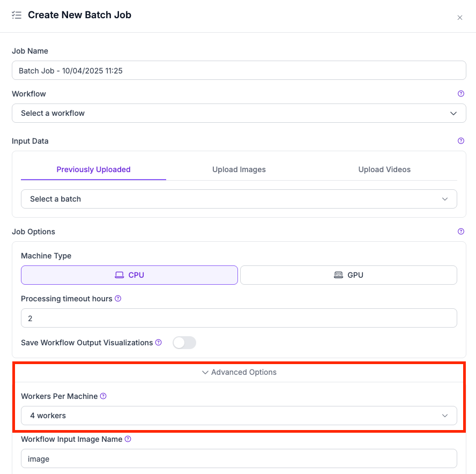
Task: Enable Save Workflow Output Visualizations switch
Action: click(x=184, y=343)
